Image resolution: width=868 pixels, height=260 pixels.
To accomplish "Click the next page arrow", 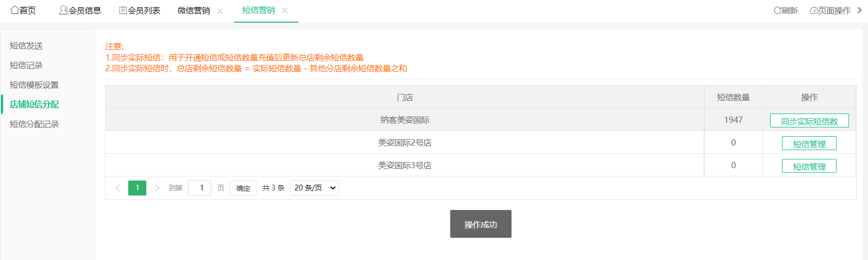I will pyautogui.click(x=157, y=188).
